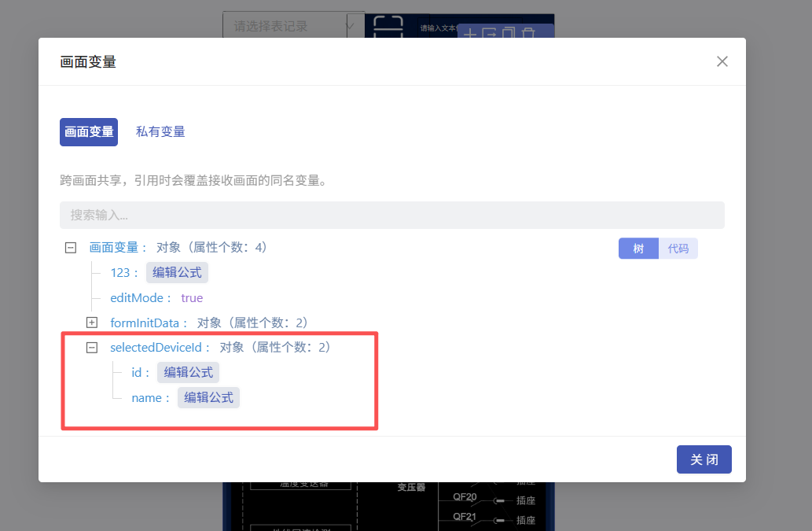Edit formula for variable 123
812x531 pixels.
point(177,273)
